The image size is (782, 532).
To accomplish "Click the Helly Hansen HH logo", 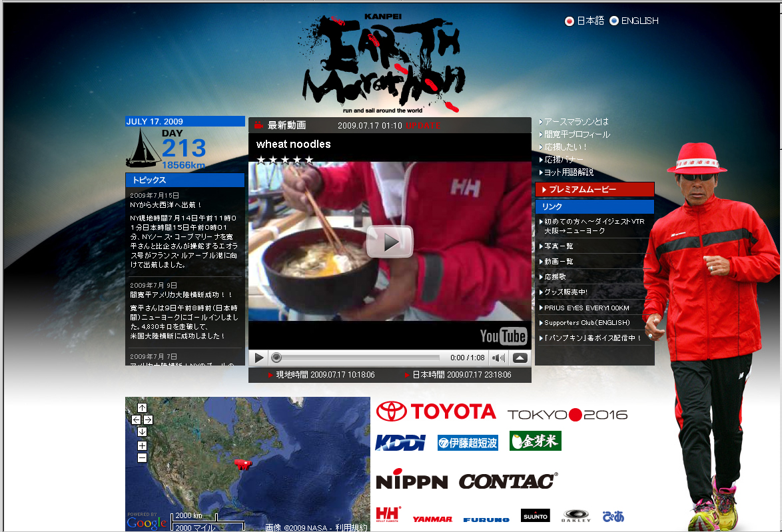I will (x=388, y=515).
